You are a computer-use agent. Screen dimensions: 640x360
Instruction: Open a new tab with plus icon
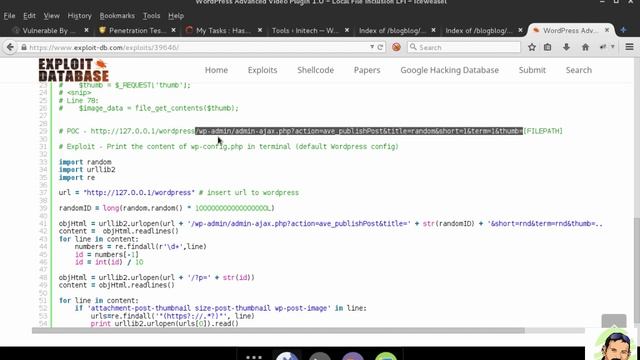pyautogui.click(x=623, y=30)
